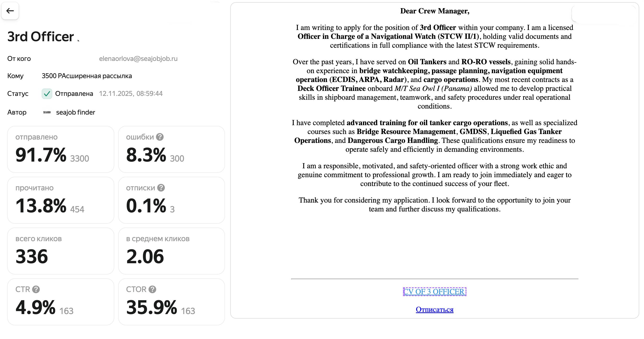The height and width of the screenshot is (339, 644).
Task: Click help icon next to CTOR
Action: [x=152, y=289]
